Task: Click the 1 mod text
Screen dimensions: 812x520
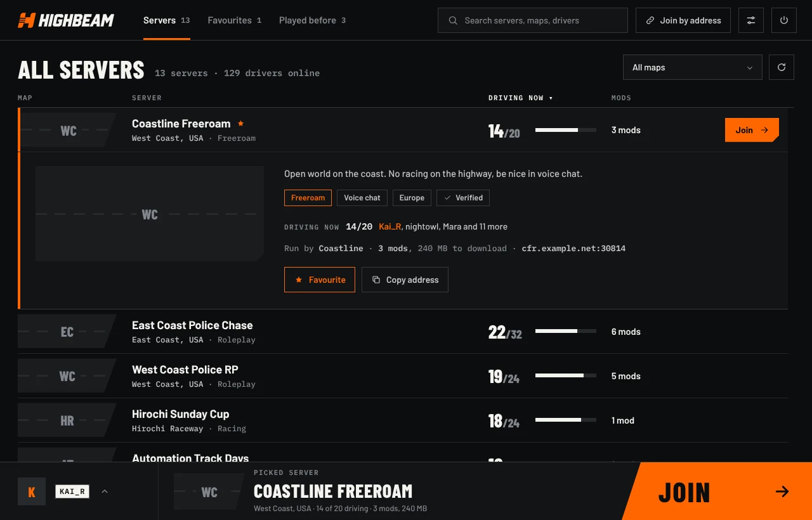Action: 623,420
